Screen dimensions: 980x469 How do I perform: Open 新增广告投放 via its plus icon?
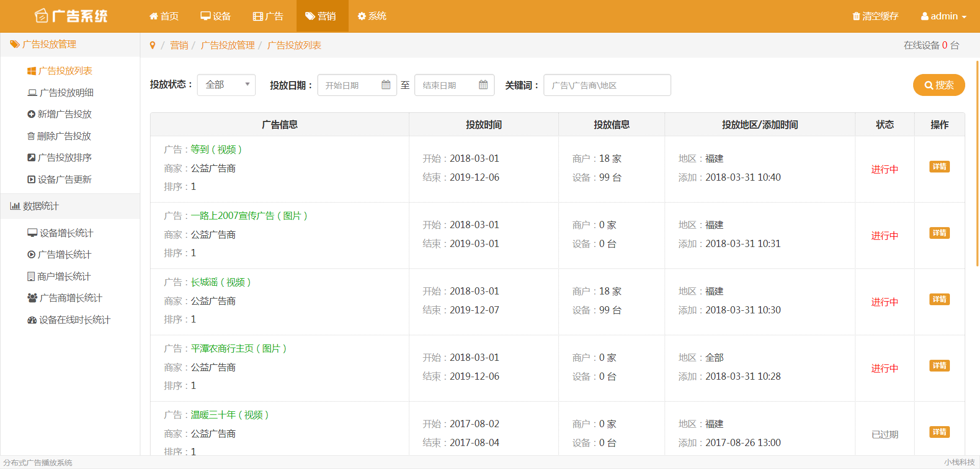point(31,114)
